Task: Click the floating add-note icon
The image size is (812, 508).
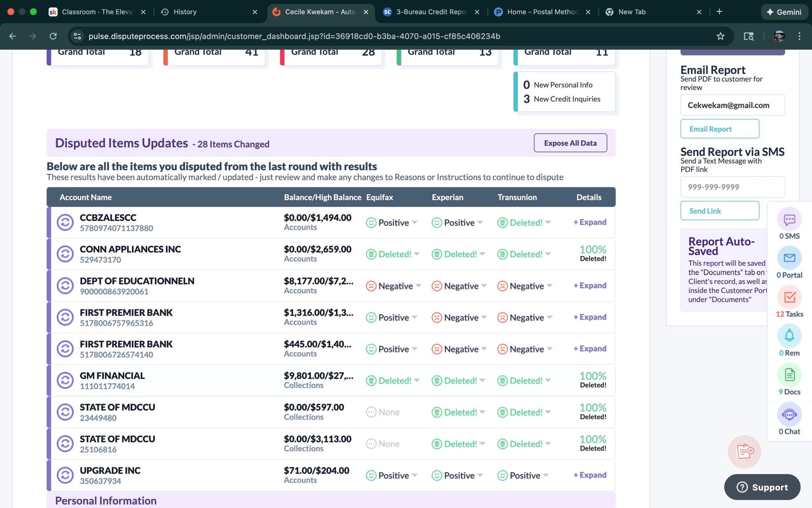Action: (x=745, y=451)
